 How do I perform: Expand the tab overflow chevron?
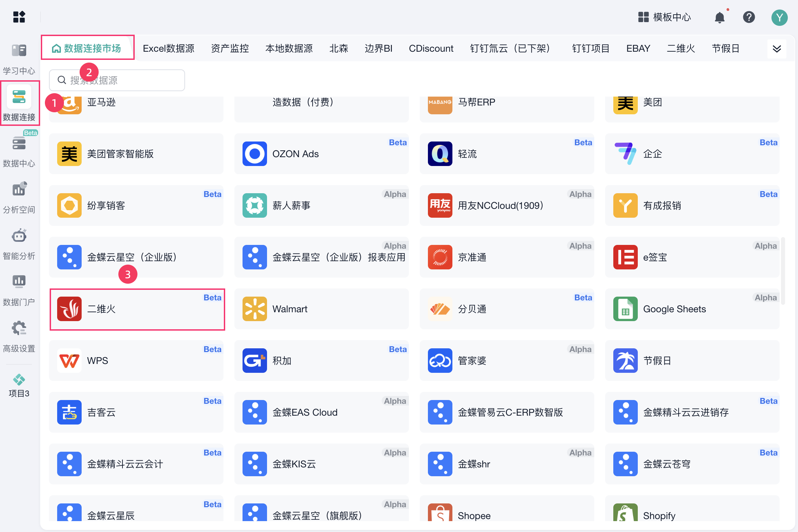coord(777,49)
